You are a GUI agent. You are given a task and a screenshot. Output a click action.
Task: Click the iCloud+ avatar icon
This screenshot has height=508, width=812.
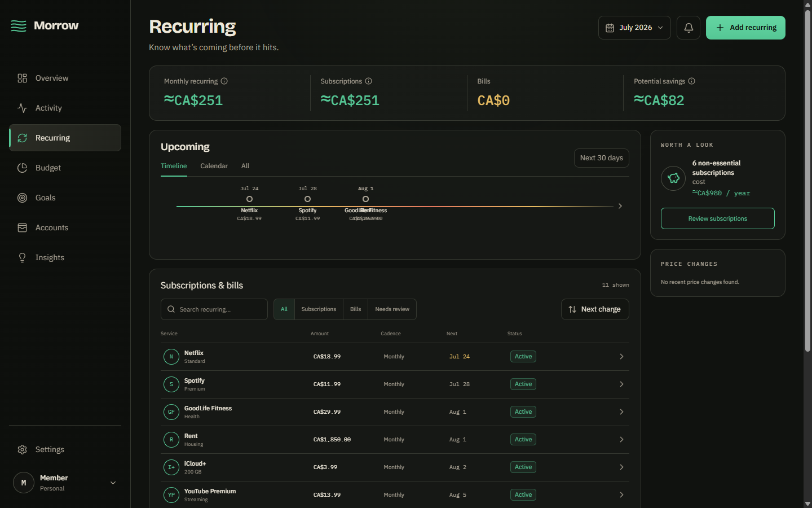(x=171, y=467)
